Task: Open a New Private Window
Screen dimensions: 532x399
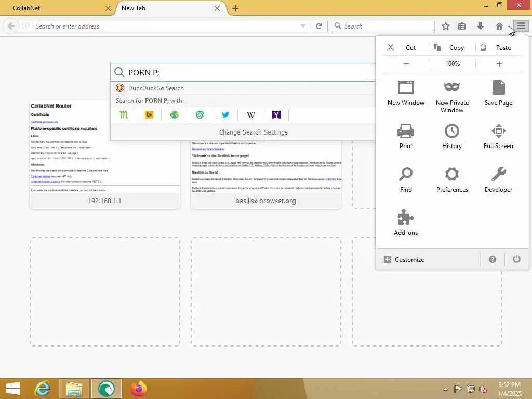Action: (x=452, y=97)
